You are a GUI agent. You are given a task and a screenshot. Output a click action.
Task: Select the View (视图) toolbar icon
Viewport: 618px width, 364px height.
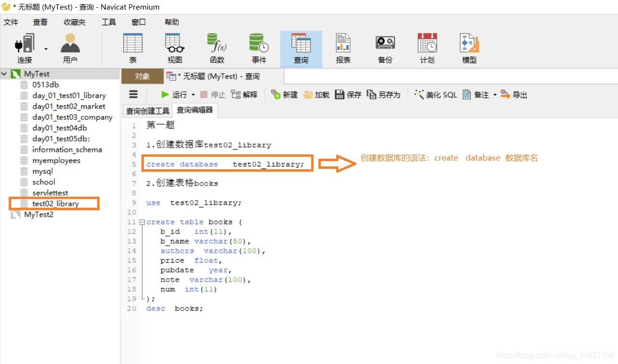coord(175,49)
